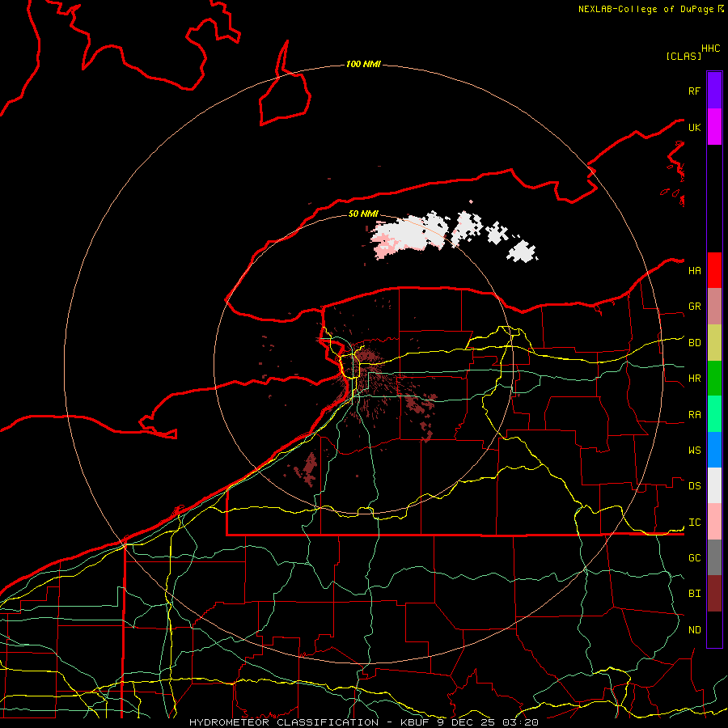This screenshot has height=728, width=728.
Task: Click the HA red legend swatch
Action: click(x=714, y=270)
